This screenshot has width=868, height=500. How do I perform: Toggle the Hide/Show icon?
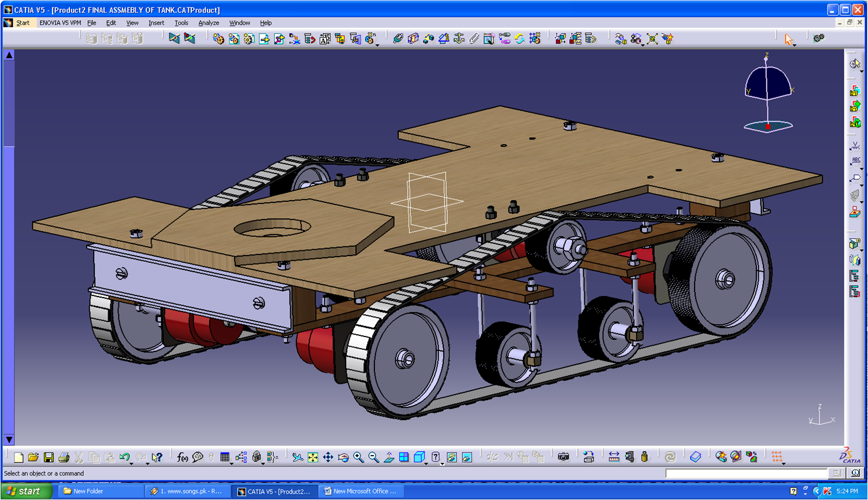tap(451, 458)
